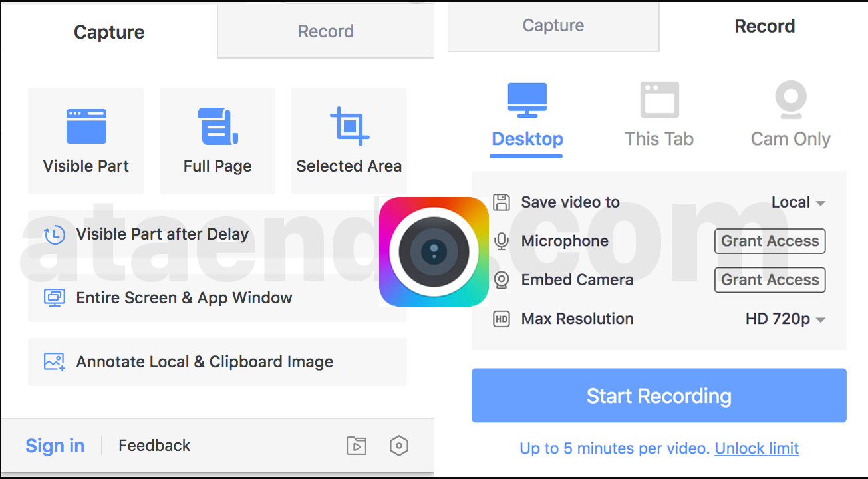The image size is (868, 479).
Task: Choose the Visible Part label
Action: (x=86, y=166)
